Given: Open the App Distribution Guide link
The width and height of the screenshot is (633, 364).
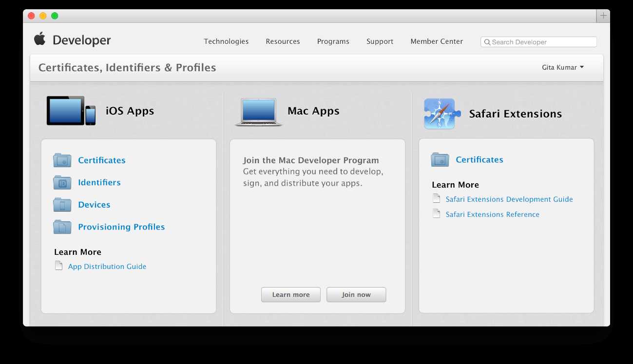Looking at the screenshot, I should click(107, 267).
